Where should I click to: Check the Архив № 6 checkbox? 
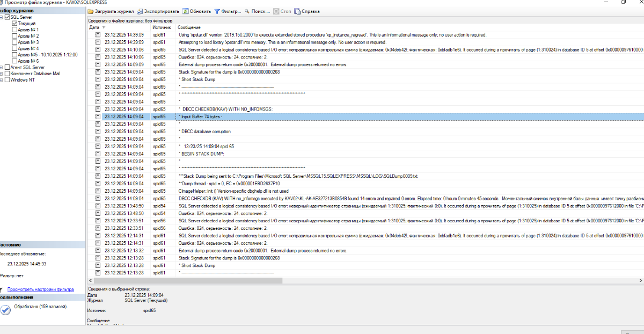[x=14, y=61]
